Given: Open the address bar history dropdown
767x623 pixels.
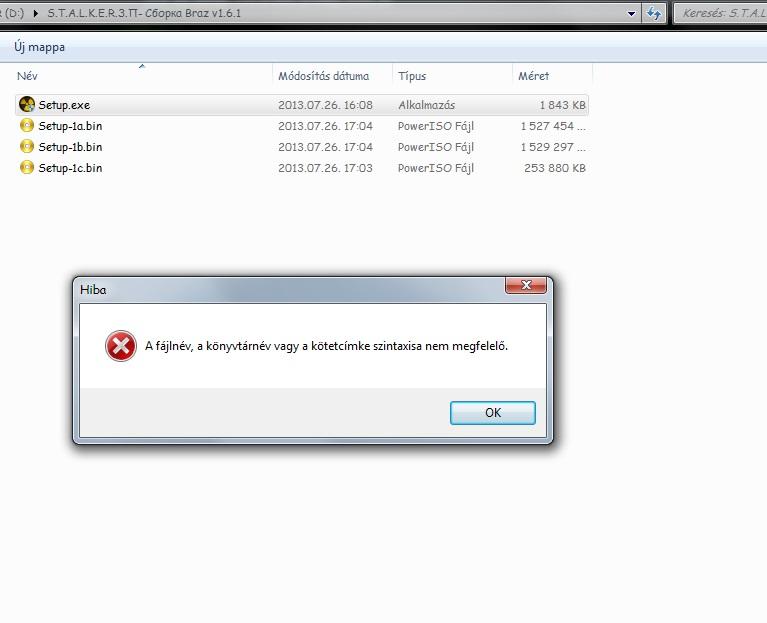Looking at the screenshot, I should (x=632, y=14).
